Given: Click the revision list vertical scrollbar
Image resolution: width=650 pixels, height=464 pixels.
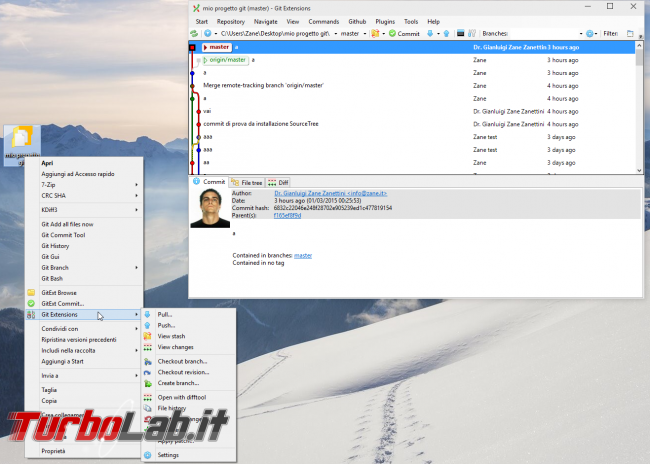Looking at the screenshot, I should tap(639, 107).
